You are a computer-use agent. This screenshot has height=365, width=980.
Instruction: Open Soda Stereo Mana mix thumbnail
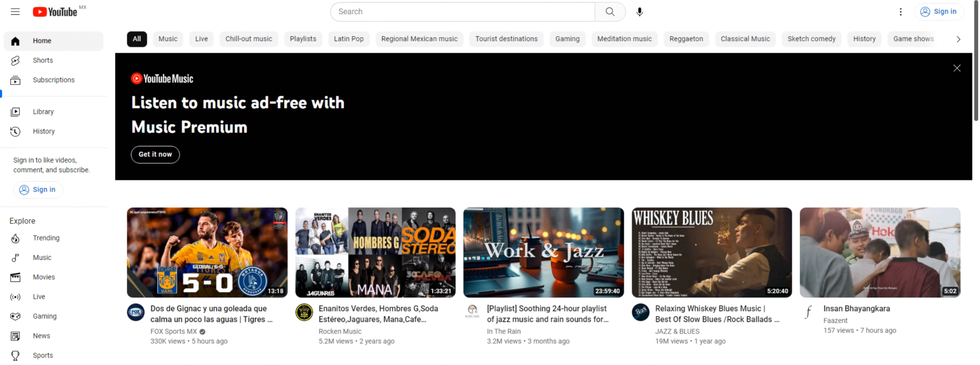pos(375,252)
